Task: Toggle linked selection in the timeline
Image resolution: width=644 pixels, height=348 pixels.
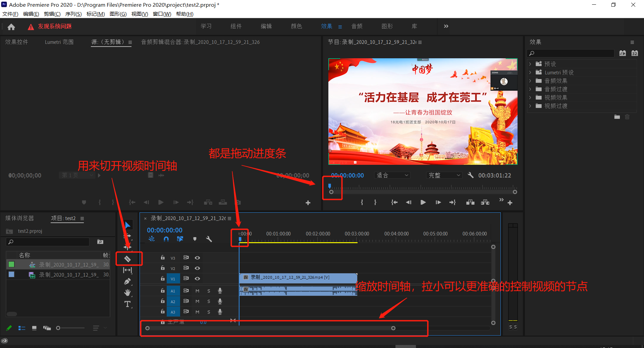Action: pos(180,239)
